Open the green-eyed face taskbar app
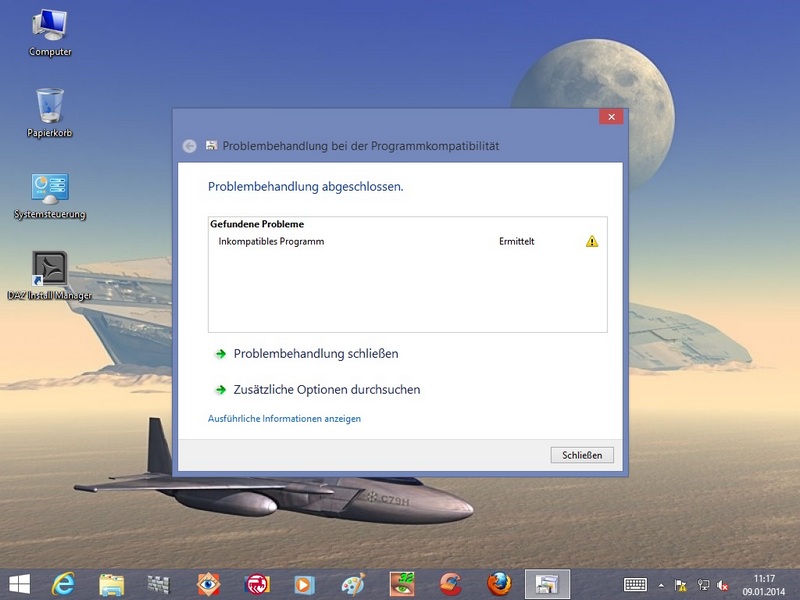 (402, 584)
